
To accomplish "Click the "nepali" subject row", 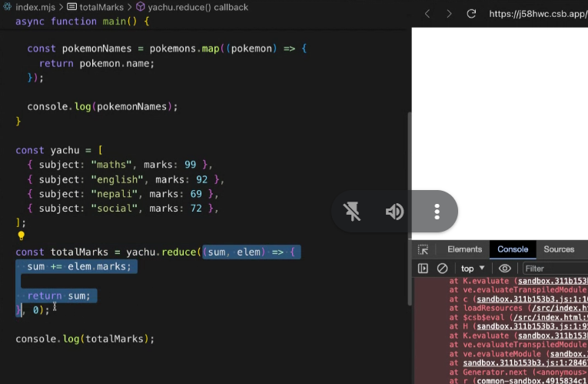I will click(123, 194).
